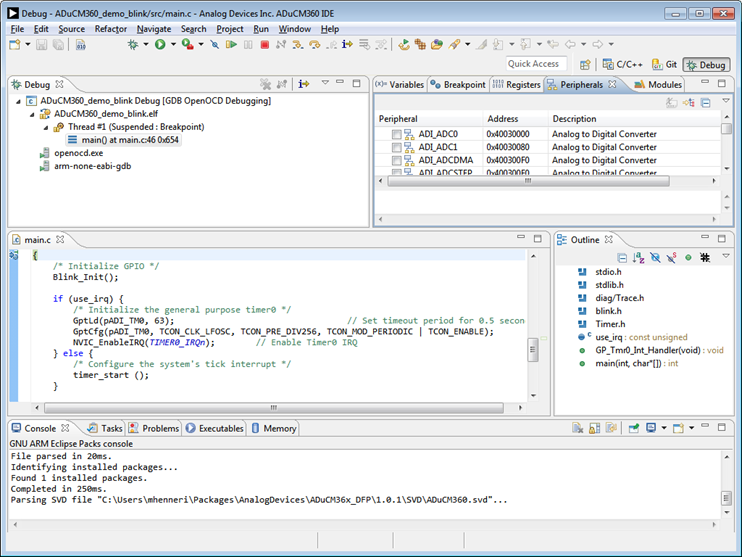Click the Save icon in toolbar

pos(42,44)
